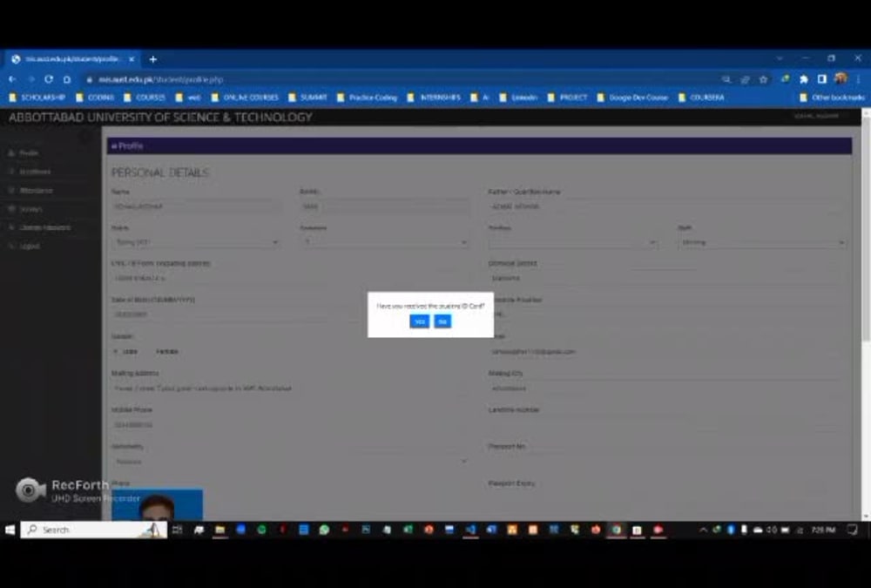Open the Practice Coding bookmark folder
Screen dimensions: 871x588
click(x=368, y=98)
